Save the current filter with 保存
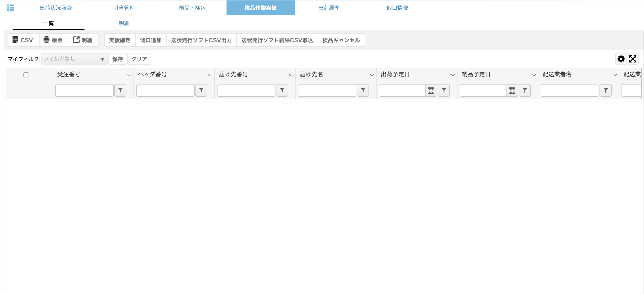This screenshot has height=294, width=644. pyautogui.click(x=118, y=59)
